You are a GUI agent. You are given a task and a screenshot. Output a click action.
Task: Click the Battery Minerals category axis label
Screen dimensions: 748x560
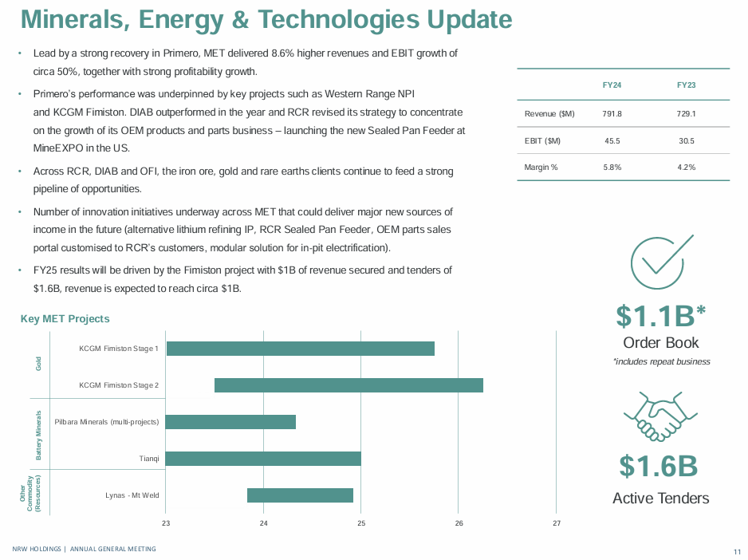coord(38,435)
